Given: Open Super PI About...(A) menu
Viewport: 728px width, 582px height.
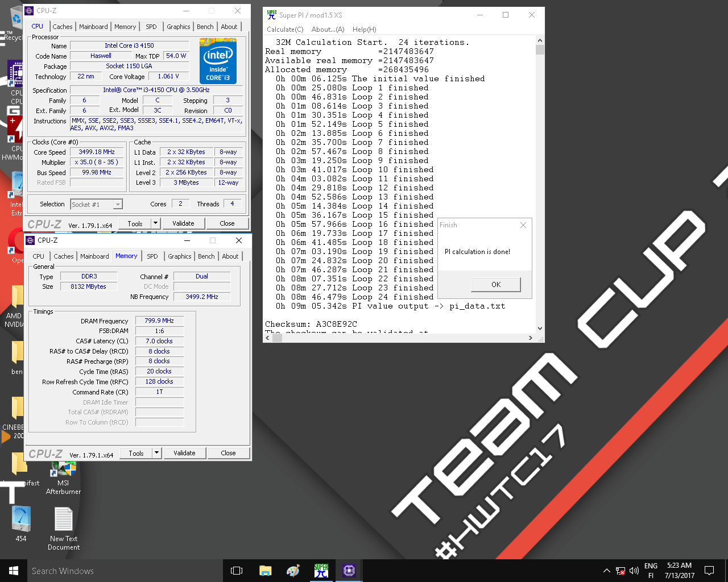Looking at the screenshot, I should pyautogui.click(x=328, y=30).
